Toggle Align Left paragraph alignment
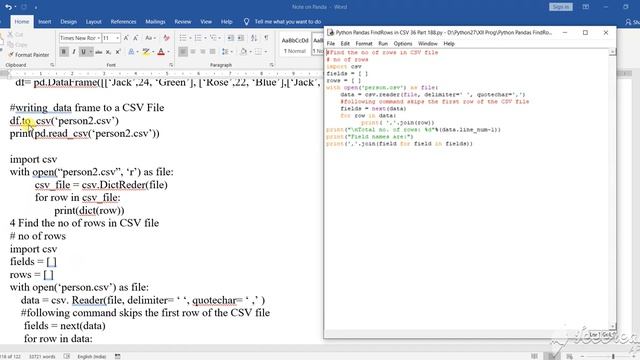Viewport: 640px width, 360px height. [183, 52]
